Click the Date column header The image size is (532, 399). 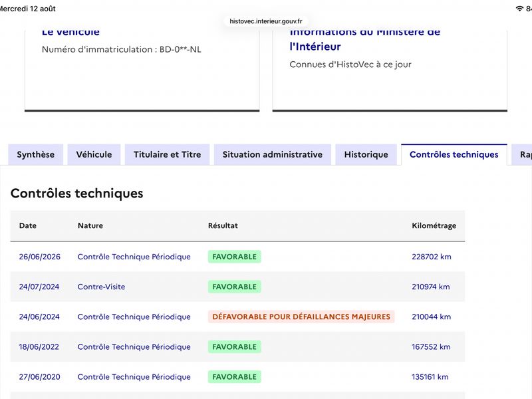[28, 225]
